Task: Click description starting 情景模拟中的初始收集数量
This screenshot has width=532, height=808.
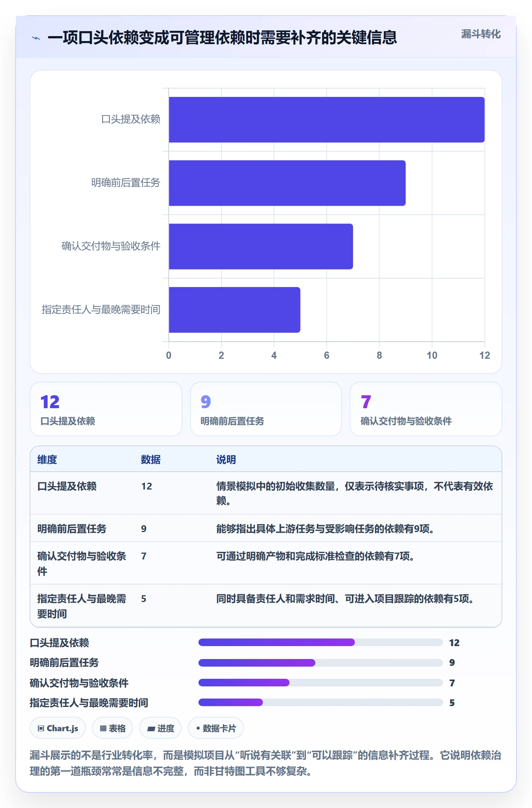Action: click(x=355, y=493)
